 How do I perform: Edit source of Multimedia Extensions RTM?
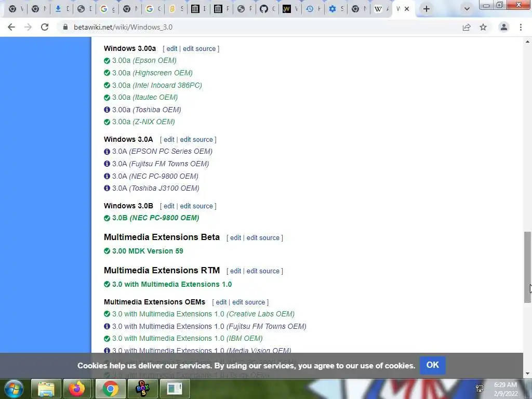pyautogui.click(x=263, y=271)
